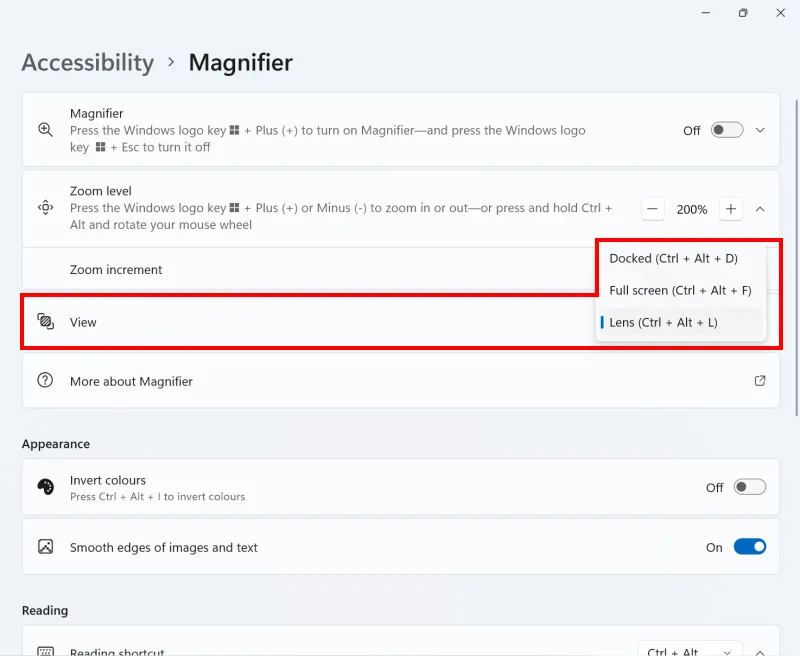Select Lens (Ctrl + Alt + L) view
800x656 pixels.
click(x=663, y=322)
